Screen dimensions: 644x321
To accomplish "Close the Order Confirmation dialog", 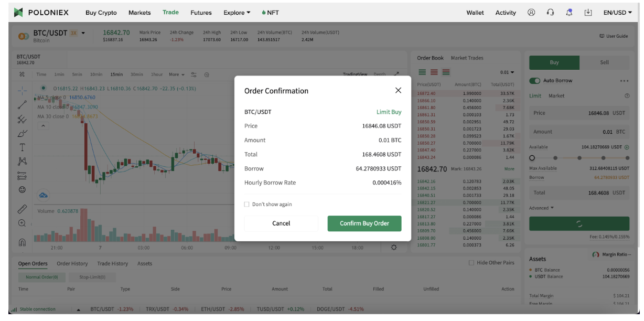I will tap(398, 90).
